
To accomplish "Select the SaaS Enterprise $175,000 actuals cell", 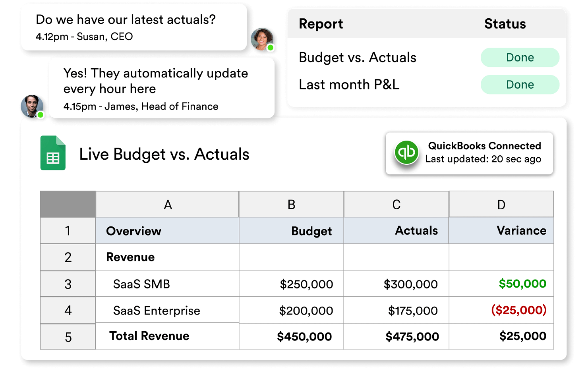I will pos(396,310).
